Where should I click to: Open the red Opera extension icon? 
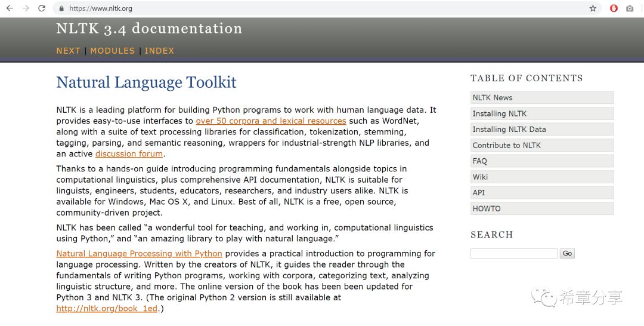click(x=614, y=8)
